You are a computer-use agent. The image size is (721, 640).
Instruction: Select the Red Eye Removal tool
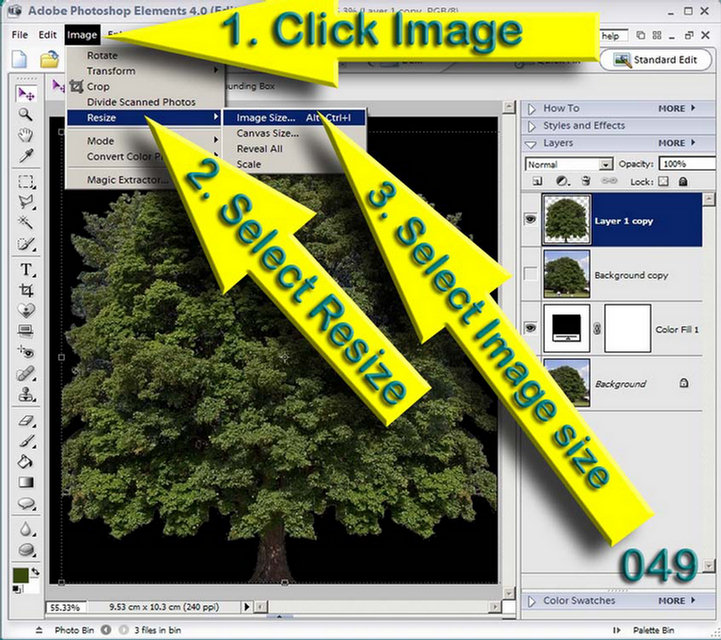(26, 352)
